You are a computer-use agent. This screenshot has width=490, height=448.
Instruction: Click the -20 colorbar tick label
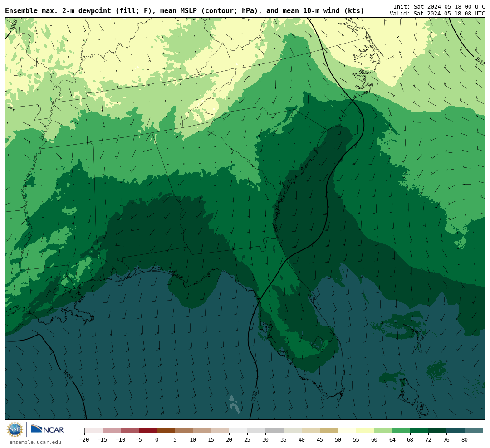[84, 439]
